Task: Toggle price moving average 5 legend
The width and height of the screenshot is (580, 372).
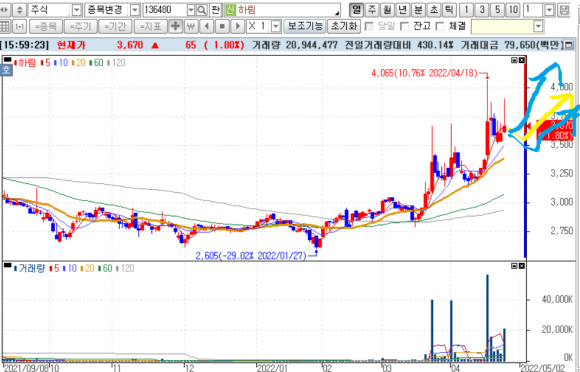Action: coord(46,63)
